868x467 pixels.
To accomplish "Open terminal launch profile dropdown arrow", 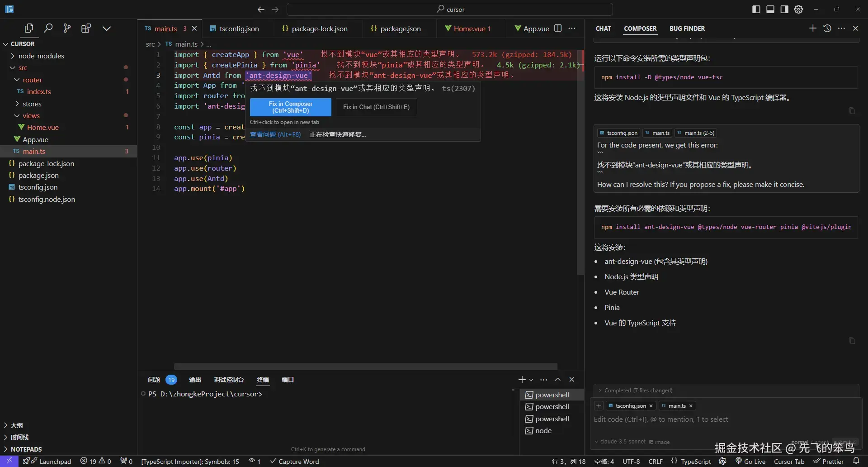I will point(531,380).
